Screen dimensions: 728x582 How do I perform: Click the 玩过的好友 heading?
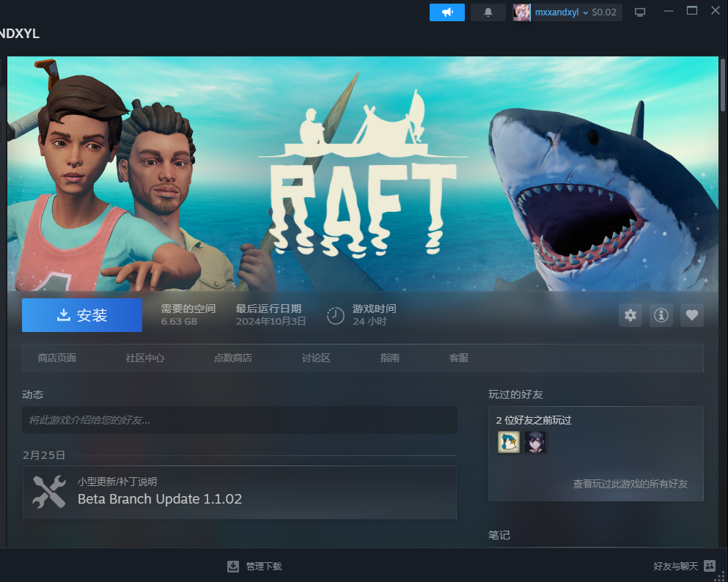tap(515, 394)
